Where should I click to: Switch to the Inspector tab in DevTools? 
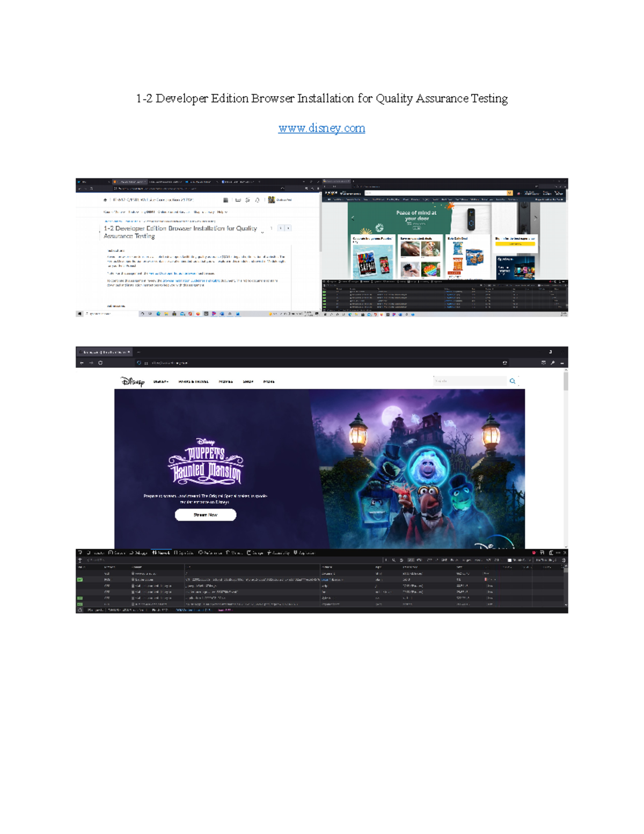pyautogui.click(x=96, y=553)
